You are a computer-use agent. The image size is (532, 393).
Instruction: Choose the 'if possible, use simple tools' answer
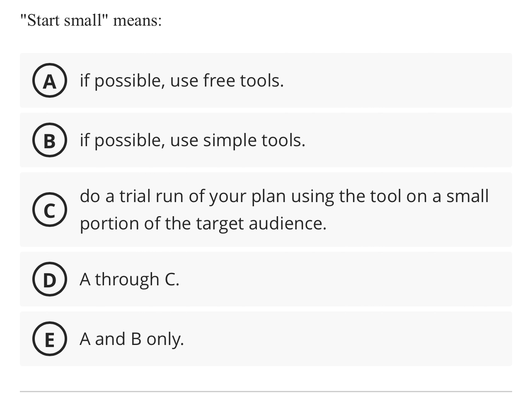[192, 140]
